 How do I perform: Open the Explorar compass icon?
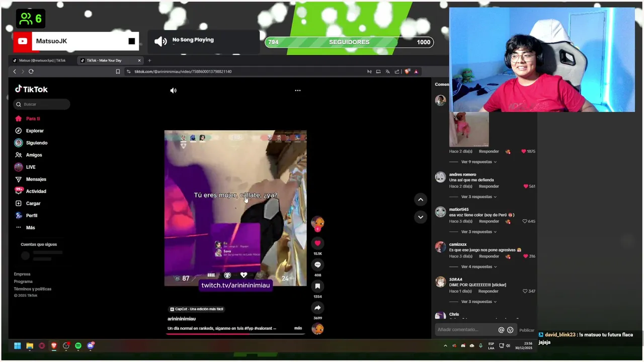point(19,131)
